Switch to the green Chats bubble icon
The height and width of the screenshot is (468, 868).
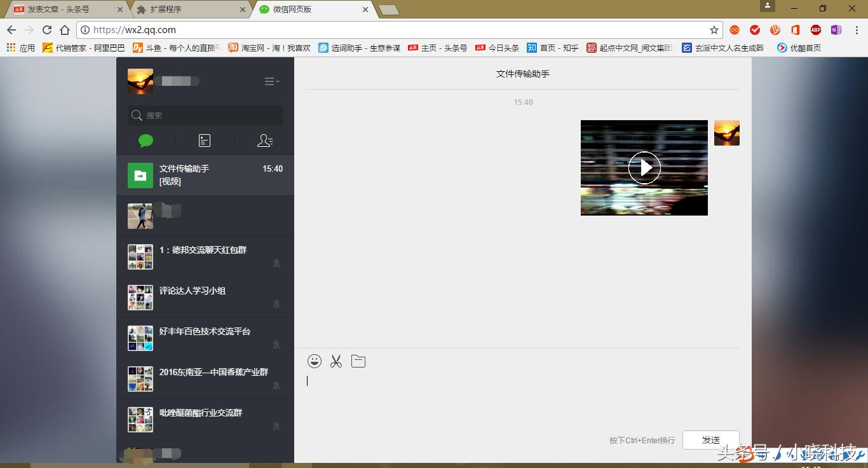click(145, 141)
